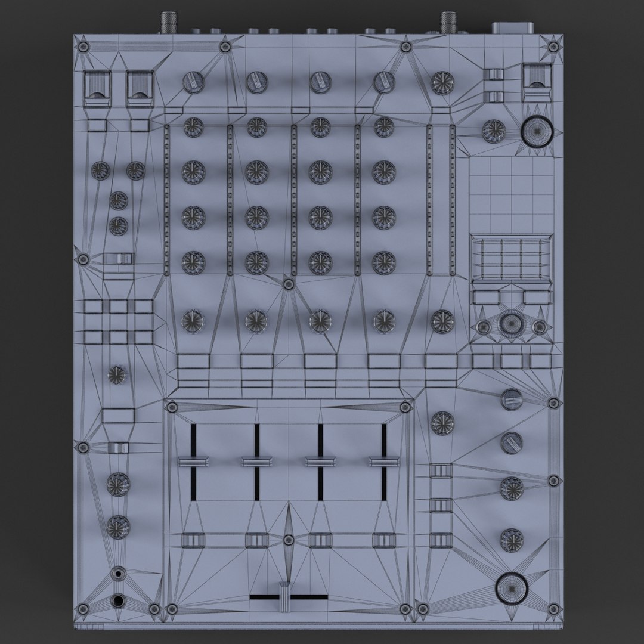Click the top-row knob of the fourth channel strip

(x=384, y=82)
